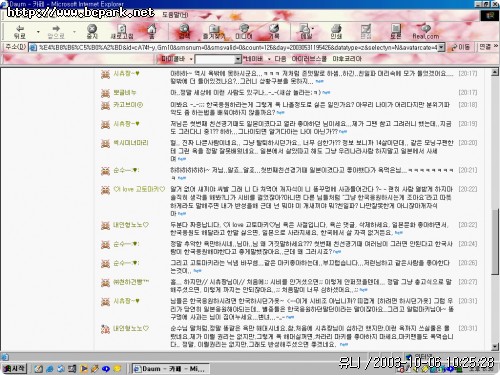
Task: Launch the orange media player quick launch icon
Action: click(84, 369)
